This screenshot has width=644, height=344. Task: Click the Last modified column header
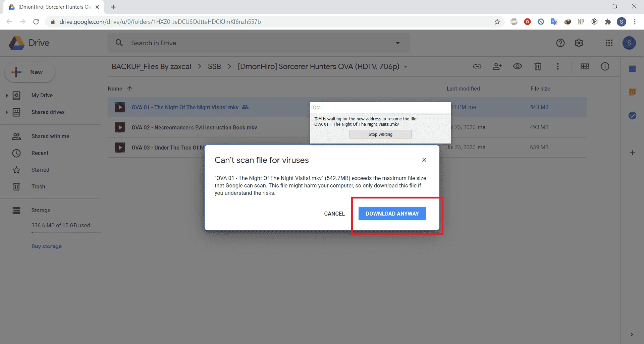click(463, 89)
